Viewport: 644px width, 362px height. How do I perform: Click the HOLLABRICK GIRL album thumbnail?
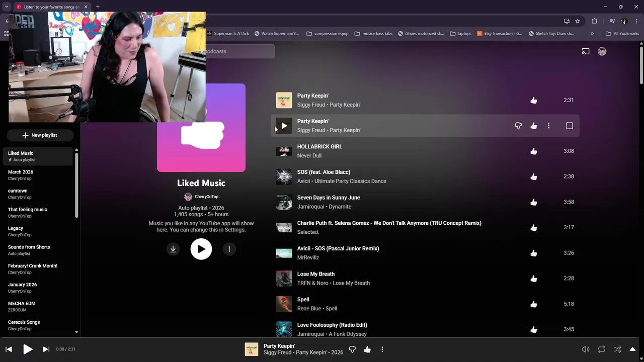pyautogui.click(x=284, y=151)
